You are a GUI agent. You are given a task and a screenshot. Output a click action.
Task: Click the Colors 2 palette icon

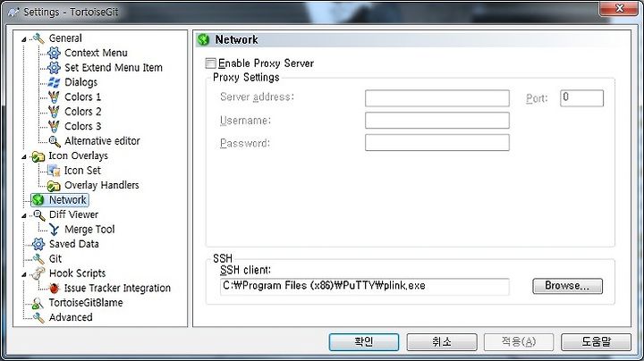[54, 112]
